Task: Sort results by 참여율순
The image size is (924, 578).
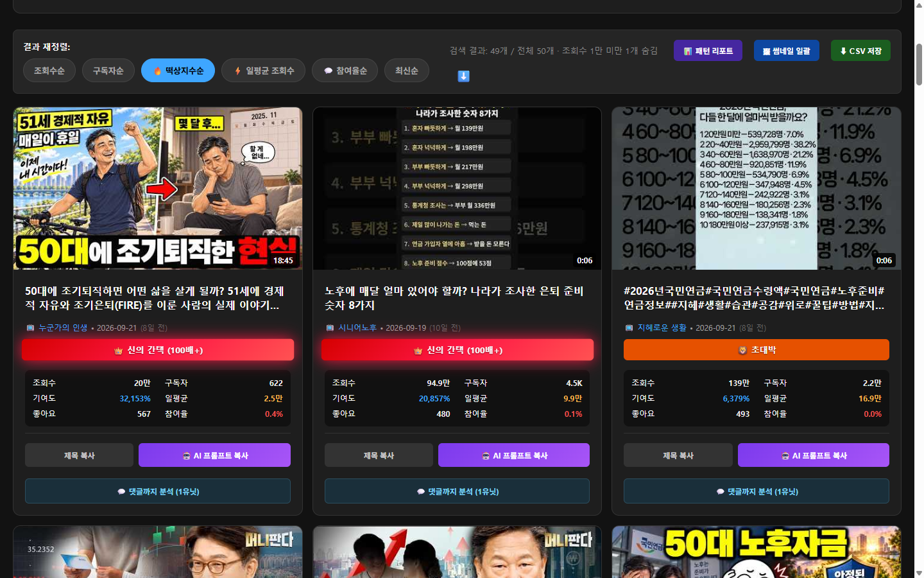Action: tap(346, 71)
